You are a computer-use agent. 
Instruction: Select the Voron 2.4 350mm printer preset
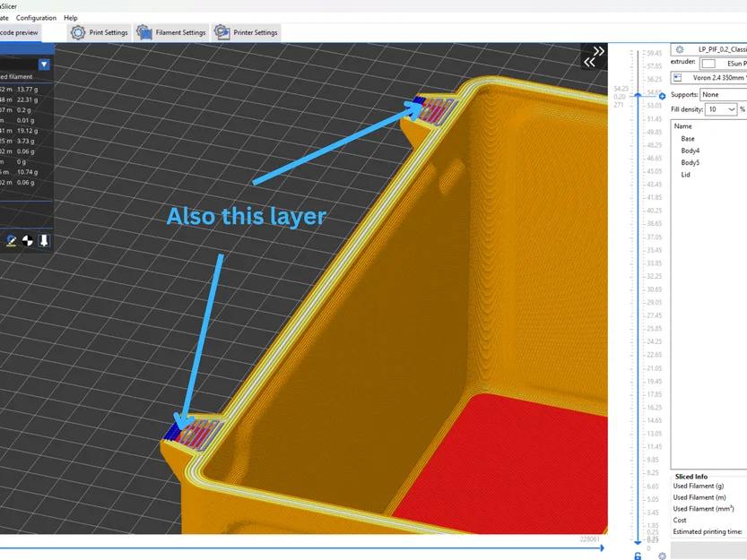[708, 78]
